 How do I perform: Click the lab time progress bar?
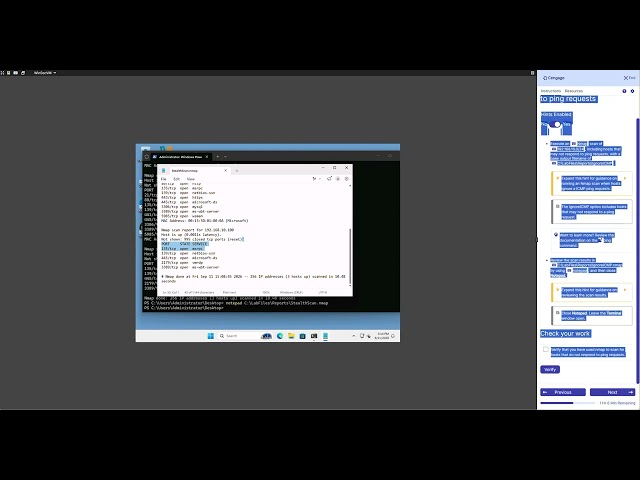click(x=568, y=403)
